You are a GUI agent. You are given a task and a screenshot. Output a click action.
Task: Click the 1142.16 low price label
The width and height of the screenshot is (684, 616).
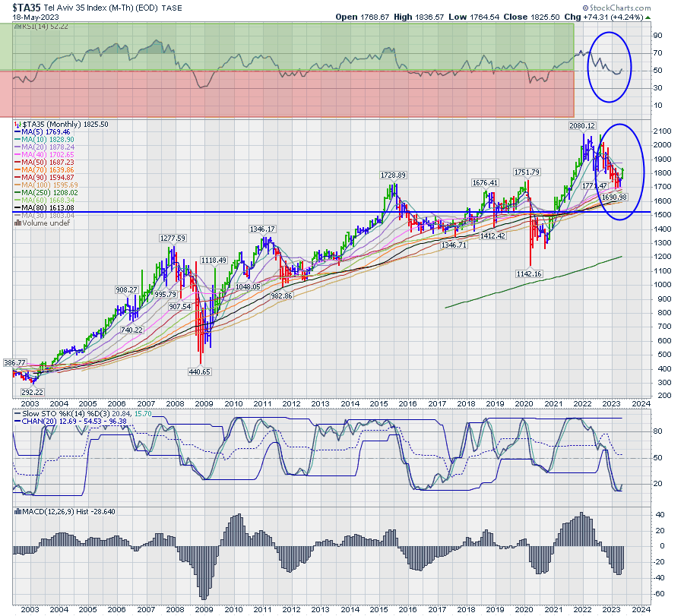click(x=530, y=273)
